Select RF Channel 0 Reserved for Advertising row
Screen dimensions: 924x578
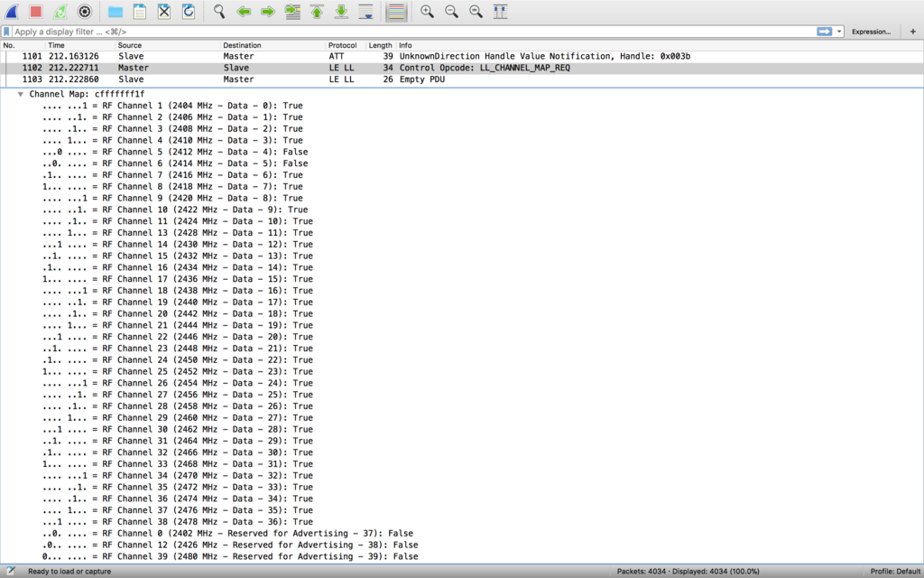(227, 533)
